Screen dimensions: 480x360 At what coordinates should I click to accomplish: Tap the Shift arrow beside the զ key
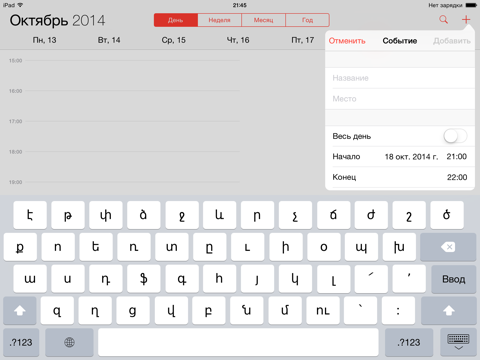20,311
